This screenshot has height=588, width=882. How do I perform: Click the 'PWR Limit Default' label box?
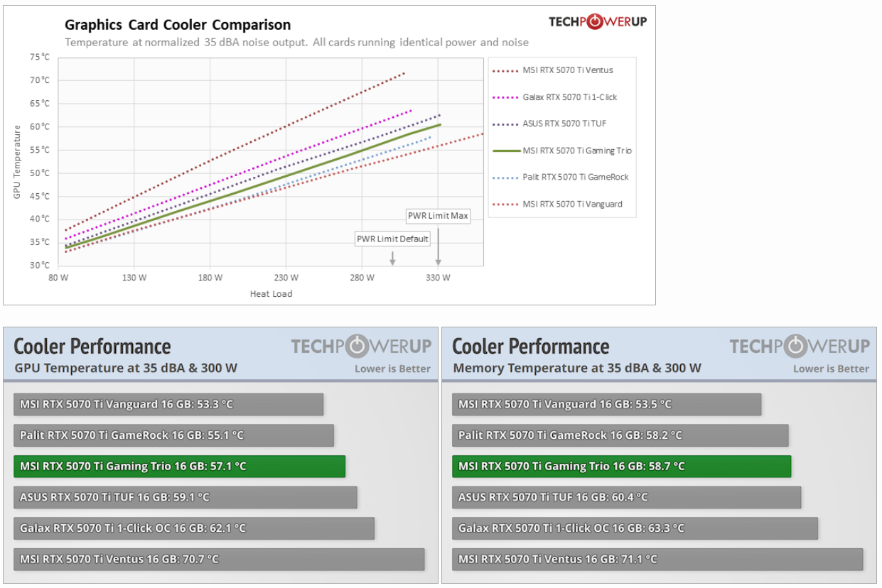pyautogui.click(x=393, y=239)
